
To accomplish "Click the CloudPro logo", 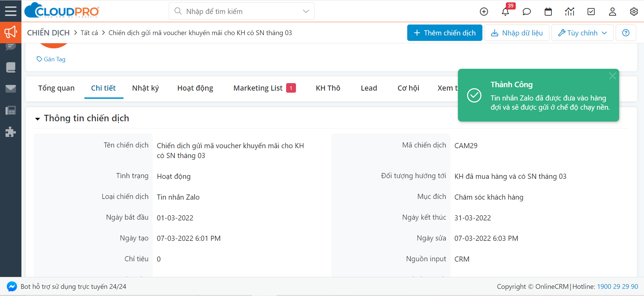I will click(62, 11).
